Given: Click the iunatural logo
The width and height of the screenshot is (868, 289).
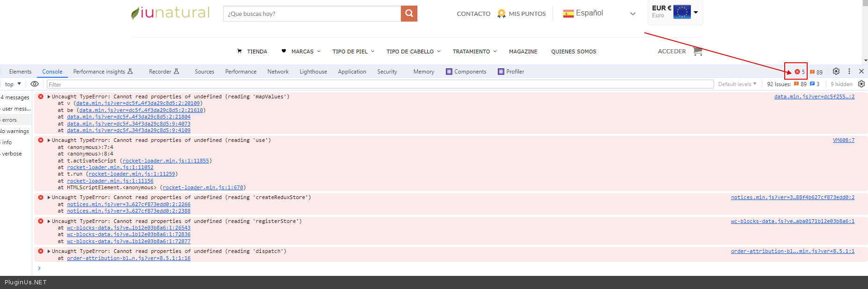Looking at the screenshot, I should 170,13.
